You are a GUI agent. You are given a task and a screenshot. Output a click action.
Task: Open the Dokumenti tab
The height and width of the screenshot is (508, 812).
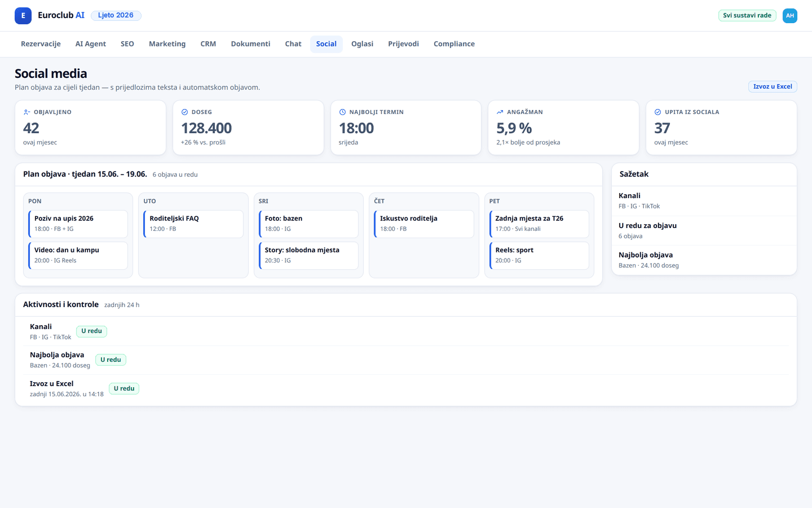tap(250, 44)
